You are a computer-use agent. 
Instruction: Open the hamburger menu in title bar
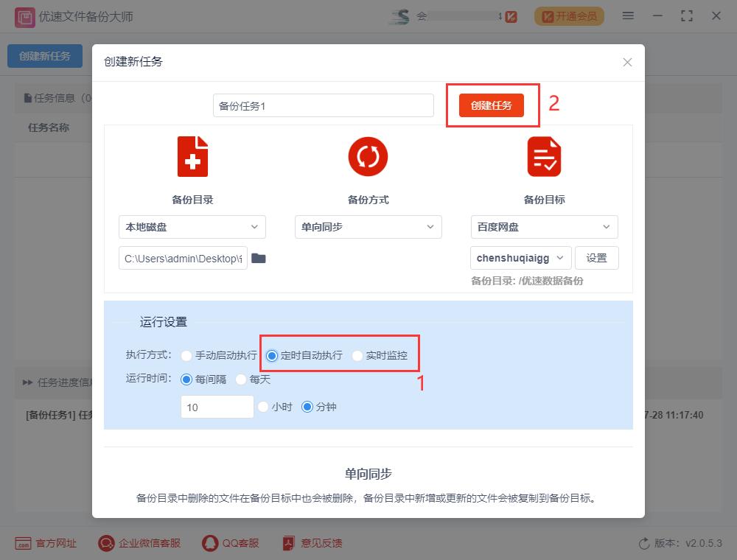click(628, 15)
